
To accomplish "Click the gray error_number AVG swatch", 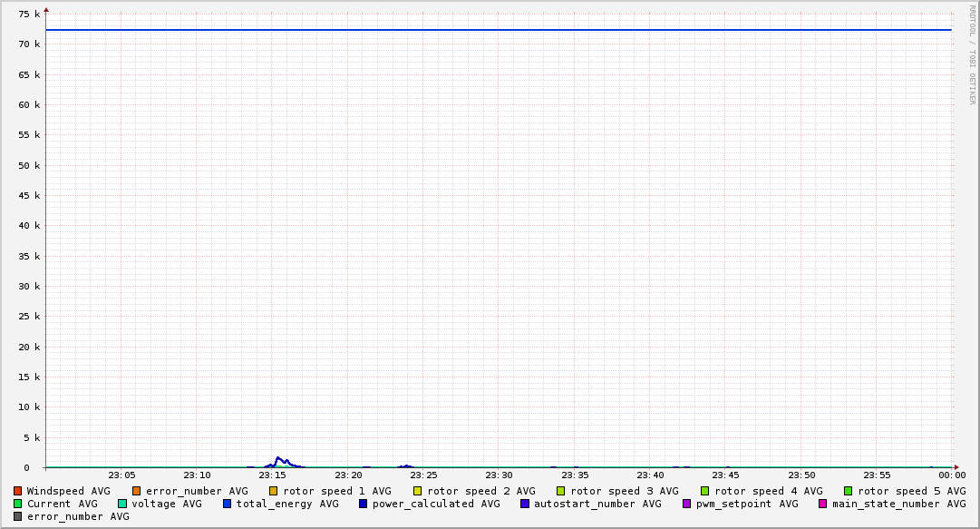I will [x=18, y=516].
